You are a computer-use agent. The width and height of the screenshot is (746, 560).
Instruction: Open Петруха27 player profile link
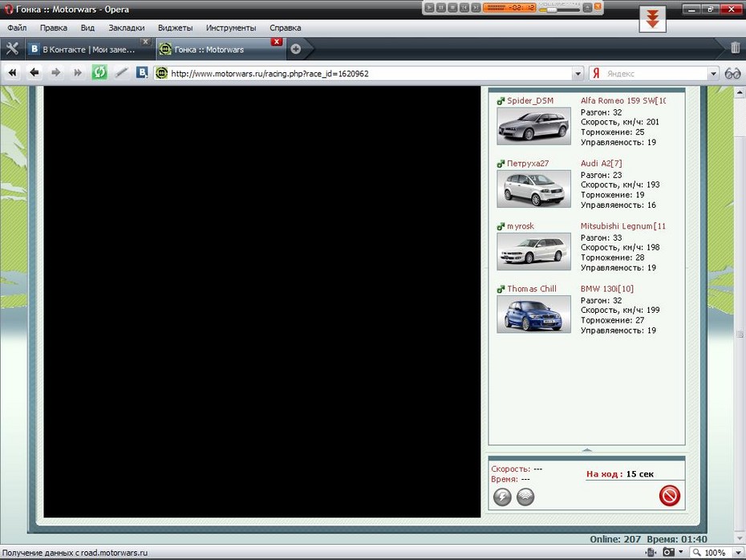[x=528, y=164]
